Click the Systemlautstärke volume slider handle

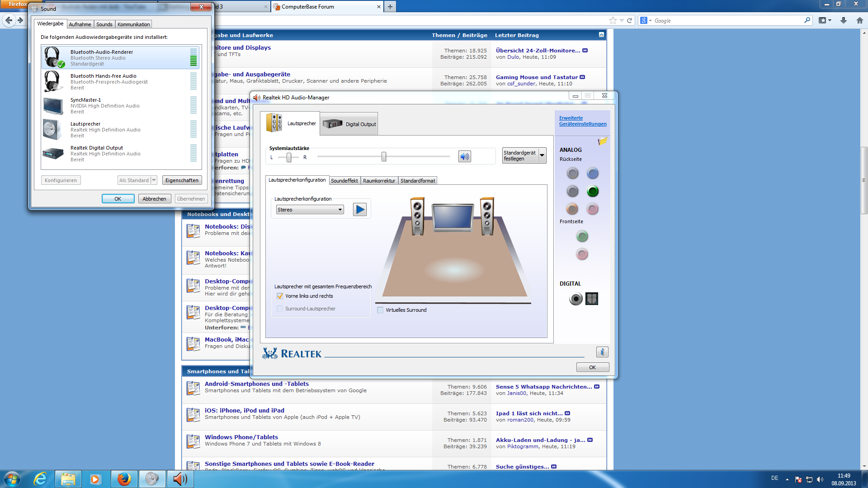click(384, 156)
